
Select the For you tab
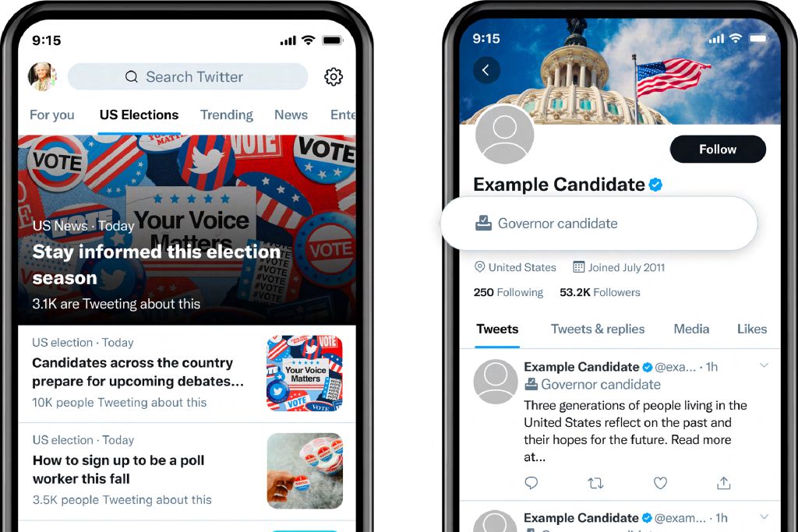coord(52,115)
